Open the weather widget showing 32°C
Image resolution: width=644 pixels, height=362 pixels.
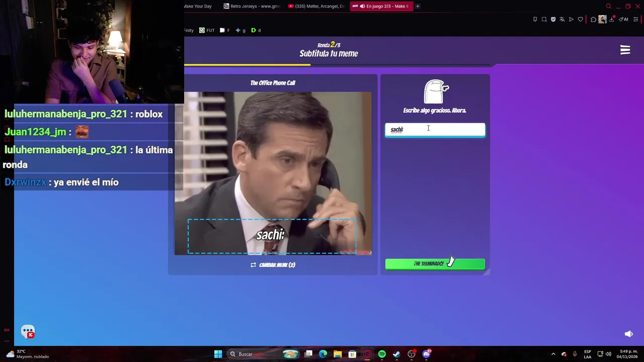28,354
